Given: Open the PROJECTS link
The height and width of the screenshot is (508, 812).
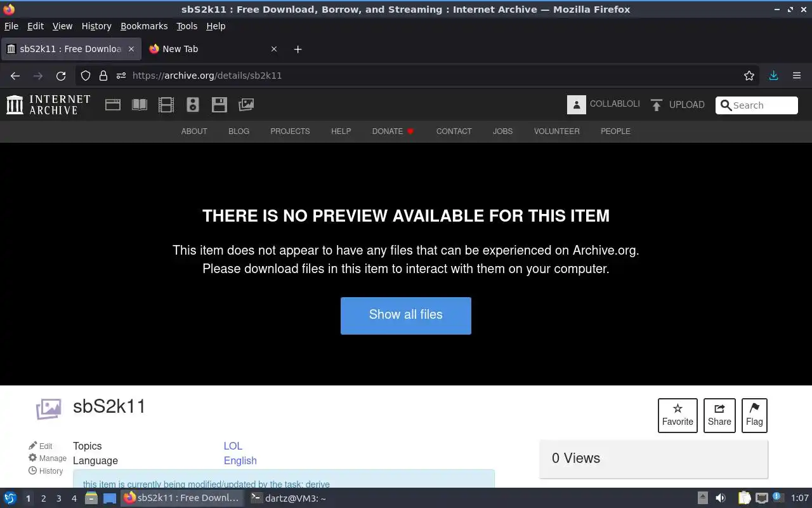Looking at the screenshot, I should click(x=290, y=131).
